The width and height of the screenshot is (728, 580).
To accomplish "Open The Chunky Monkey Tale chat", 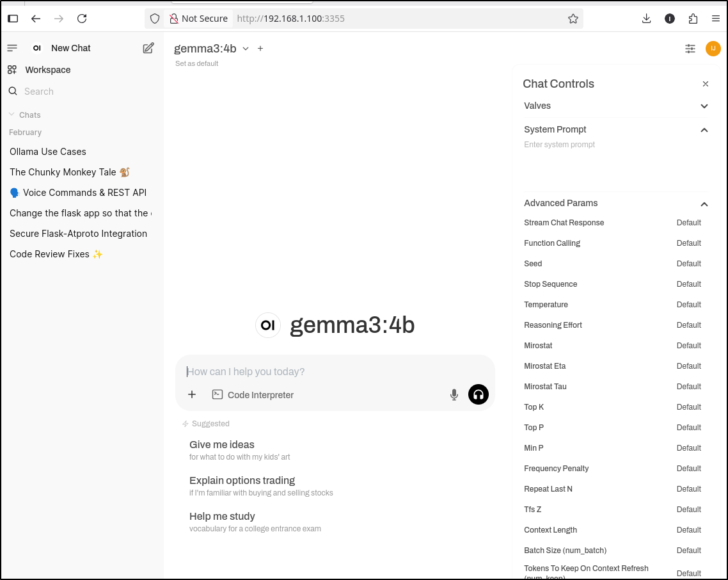I will [70, 172].
